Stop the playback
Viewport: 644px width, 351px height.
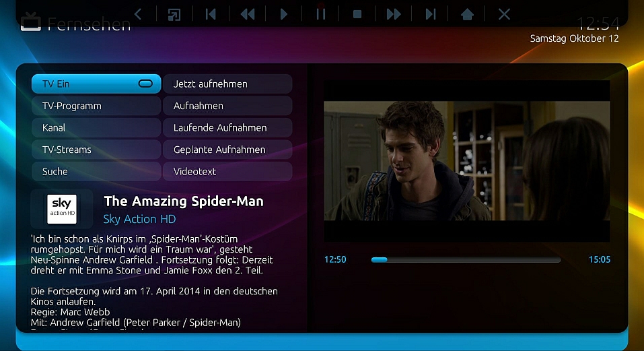click(x=357, y=14)
